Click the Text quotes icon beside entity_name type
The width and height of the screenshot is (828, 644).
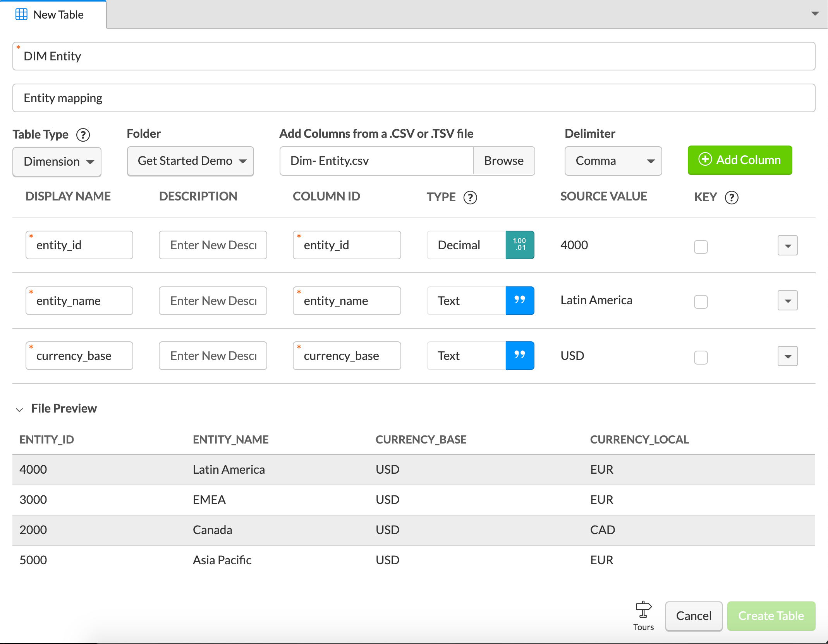[520, 301]
